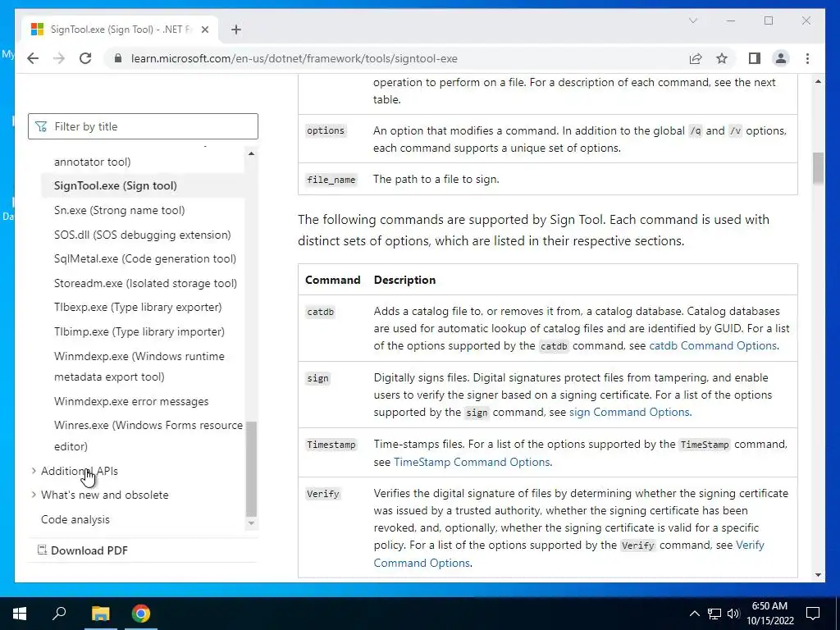
Task: Follow the TimeStamp Command Options link
Action: pos(472,462)
